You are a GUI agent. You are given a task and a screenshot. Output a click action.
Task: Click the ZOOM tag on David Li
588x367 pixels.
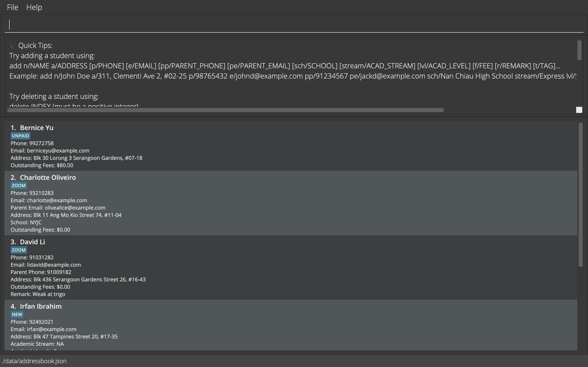(19, 250)
